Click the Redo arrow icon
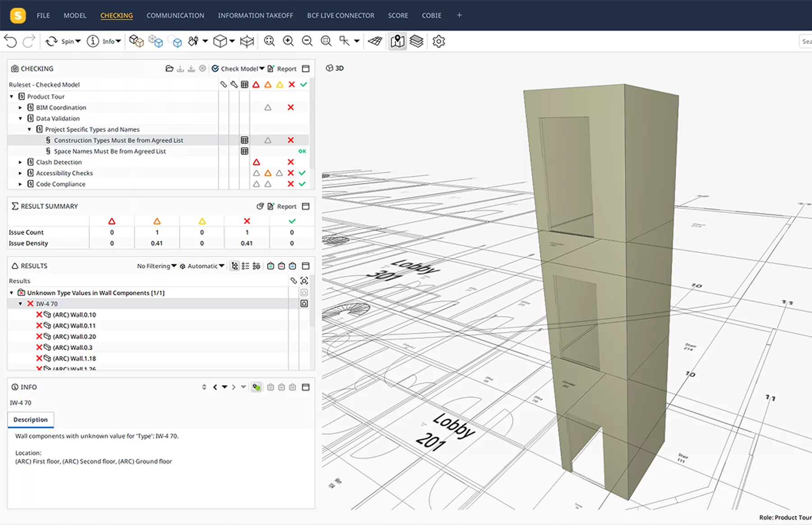 (x=29, y=41)
